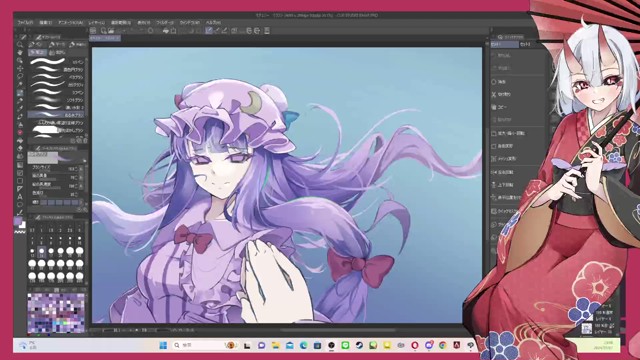Viewport: 640px width, 360px height.
Task: Open Microsoft Edge from the taskbar
Action: pos(304,345)
